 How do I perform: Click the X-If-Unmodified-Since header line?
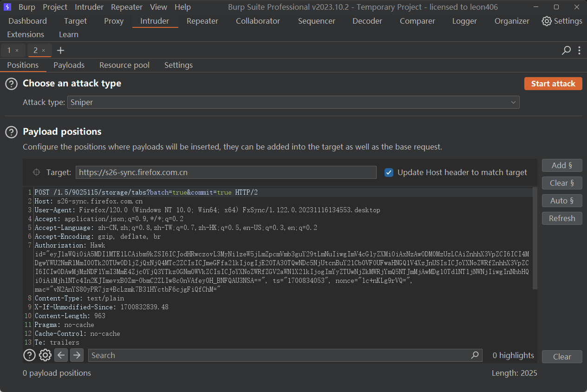point(102,307)
